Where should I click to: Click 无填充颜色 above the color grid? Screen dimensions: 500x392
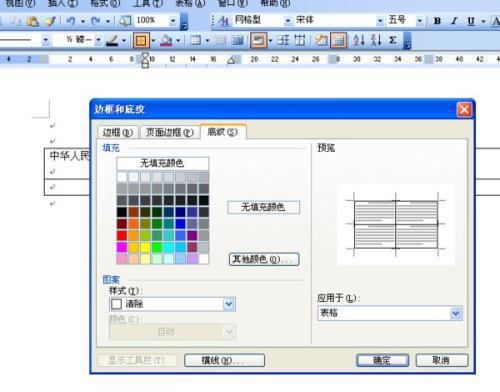click(x=162, y=163)
